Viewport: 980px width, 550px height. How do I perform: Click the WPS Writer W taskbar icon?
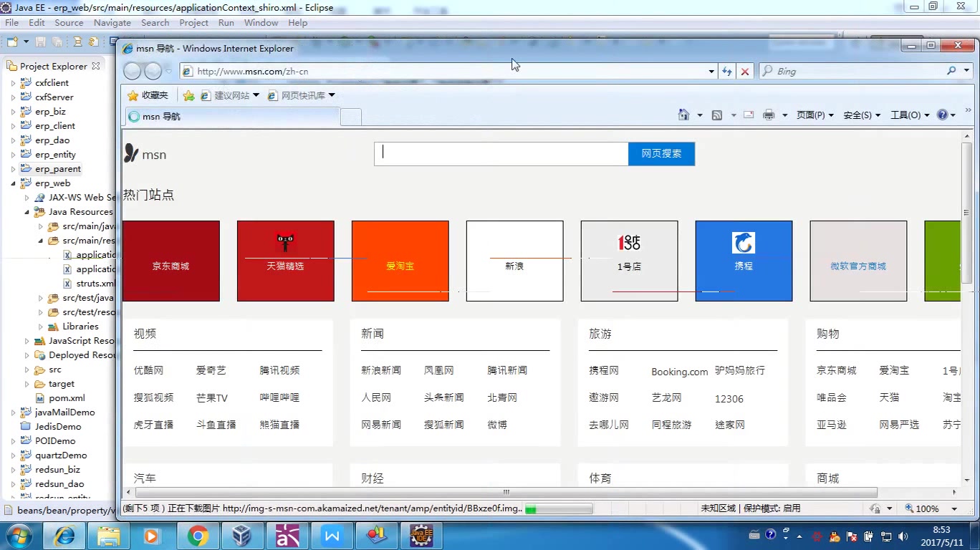332,536
